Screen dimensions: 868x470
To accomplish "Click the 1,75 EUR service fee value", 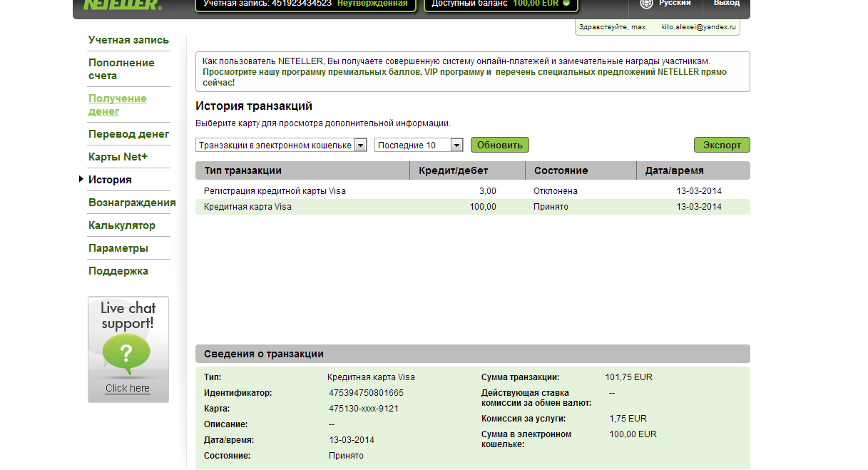I will tap(628, 419).
